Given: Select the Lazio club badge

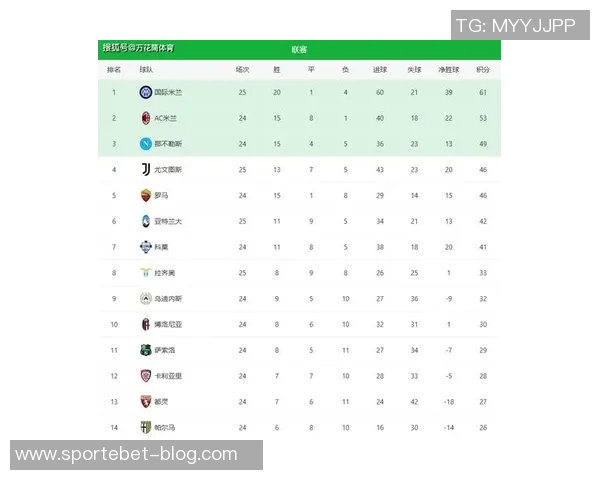Looking at the screenshot, I should tap(145, 273).
